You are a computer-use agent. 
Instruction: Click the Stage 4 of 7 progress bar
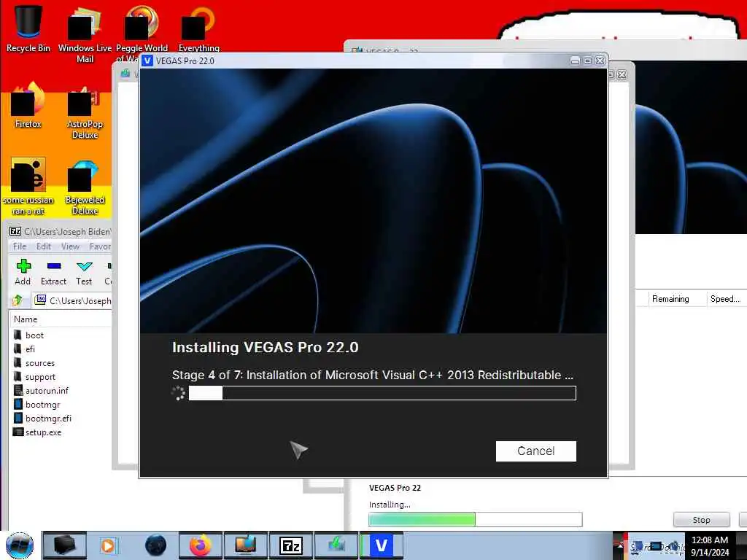coord(382,393)
